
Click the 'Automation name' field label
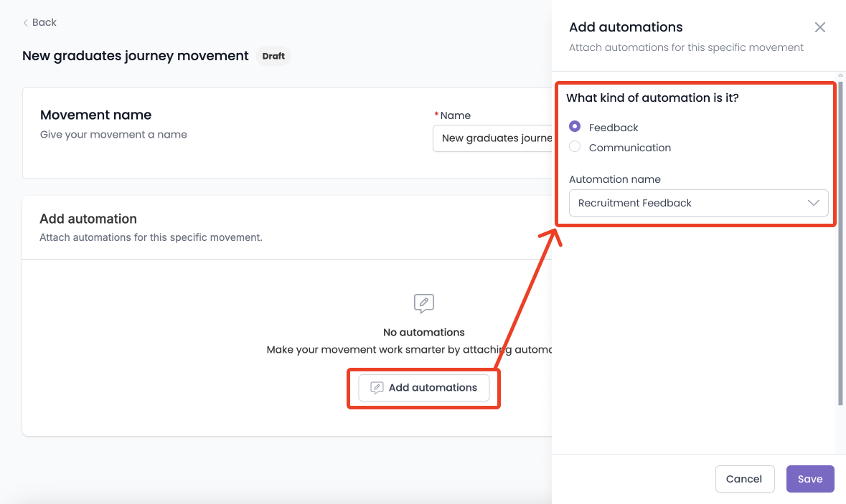(x=614, y=179)
